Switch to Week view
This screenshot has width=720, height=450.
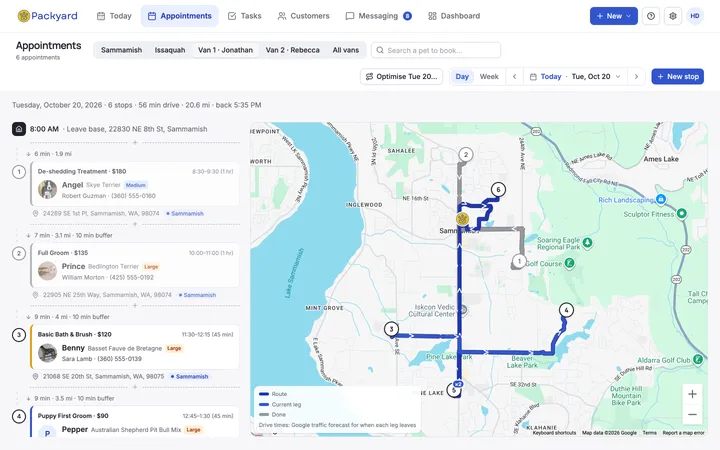(489, 77)
